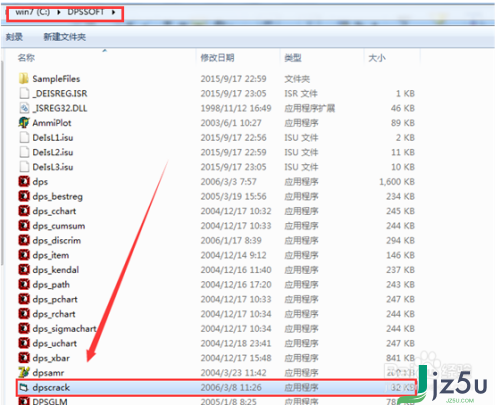This screenshot has width=500, height=405.
Task: Click the date 1998/11/12 16:49
Action: pyautogui.click(x=236, y=108)
